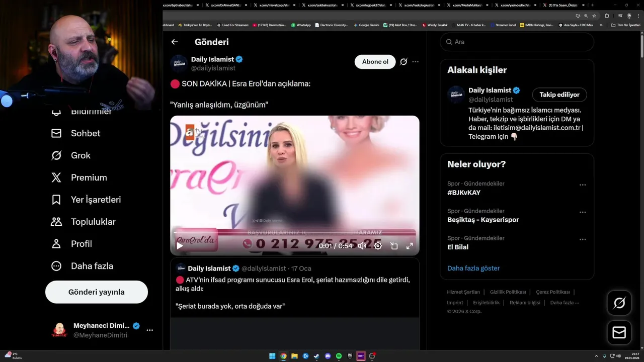Show hidden system tray icons

(x=596, y=356)
